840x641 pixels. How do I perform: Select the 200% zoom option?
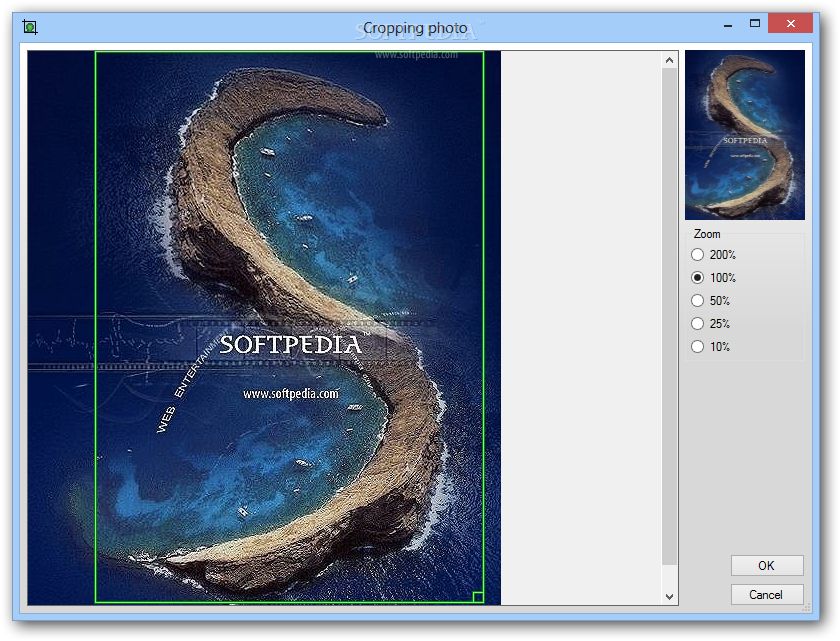coord(714,255)
